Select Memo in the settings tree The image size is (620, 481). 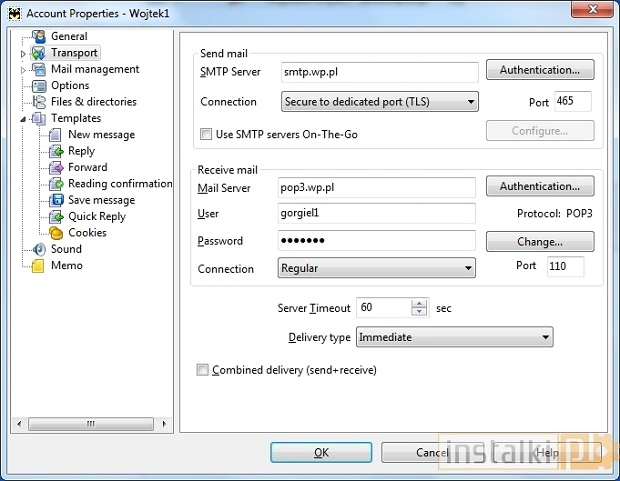(x=66, y=266)
